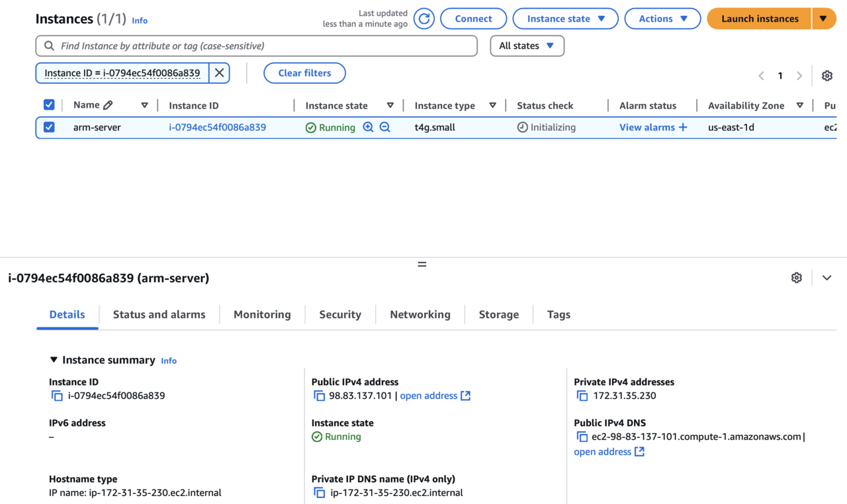Uncheck the arm-server row checkbox
Screen dimensions: 847x504
point(49,127)
